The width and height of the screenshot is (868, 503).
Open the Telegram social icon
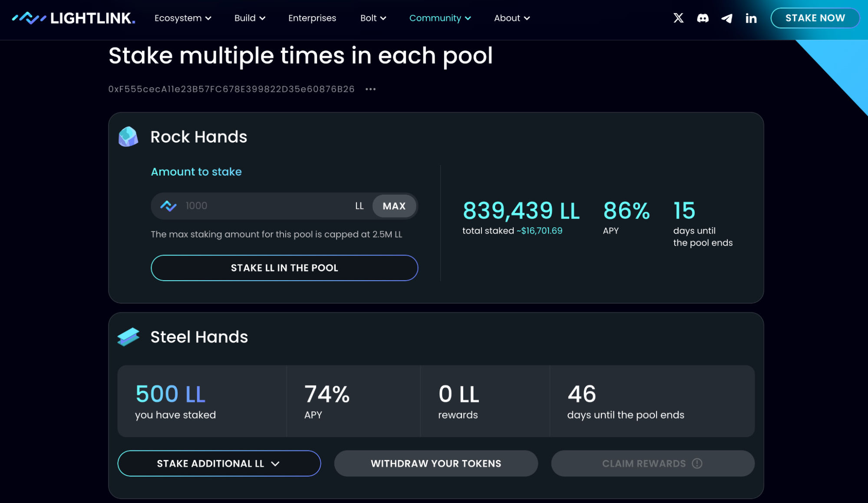click(727, 18)
